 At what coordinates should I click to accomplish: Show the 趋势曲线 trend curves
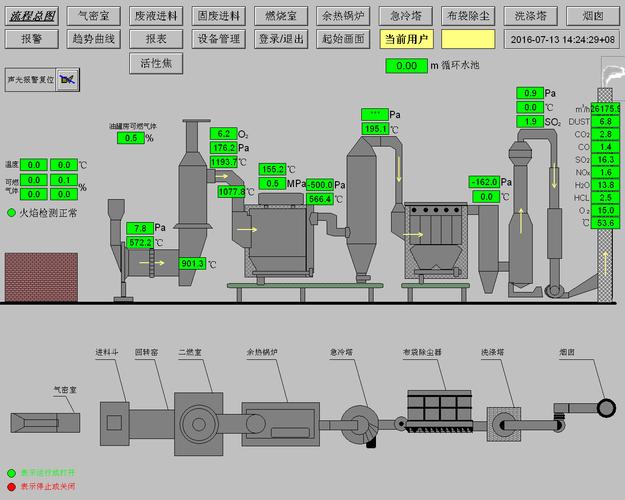(x=94, y=39)
